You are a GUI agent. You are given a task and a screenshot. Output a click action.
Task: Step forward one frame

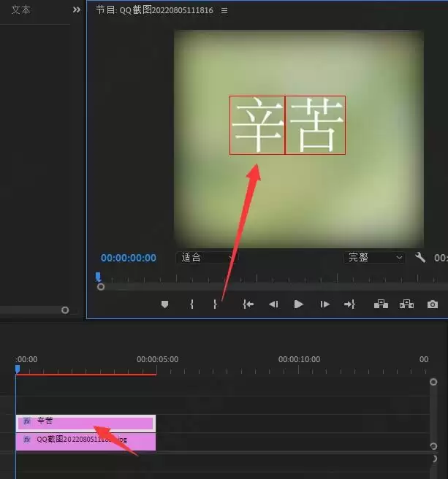[x=324, y=304]
